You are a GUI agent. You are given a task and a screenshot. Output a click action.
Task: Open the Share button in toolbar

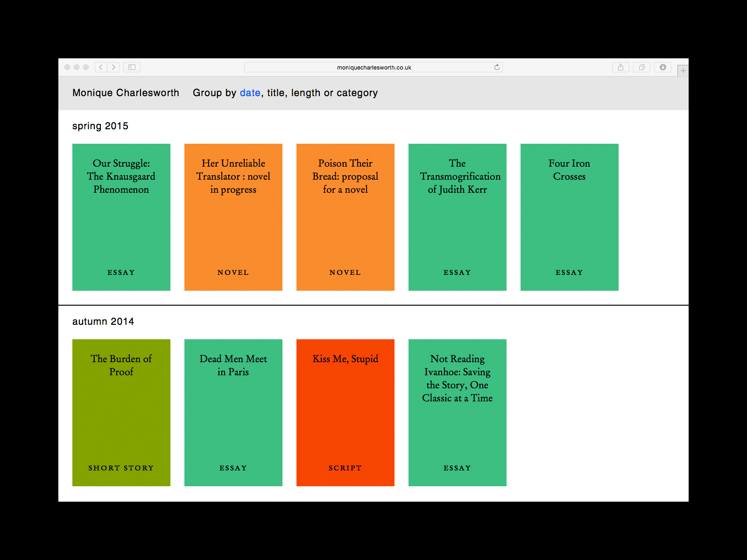(x=620, y=67)
